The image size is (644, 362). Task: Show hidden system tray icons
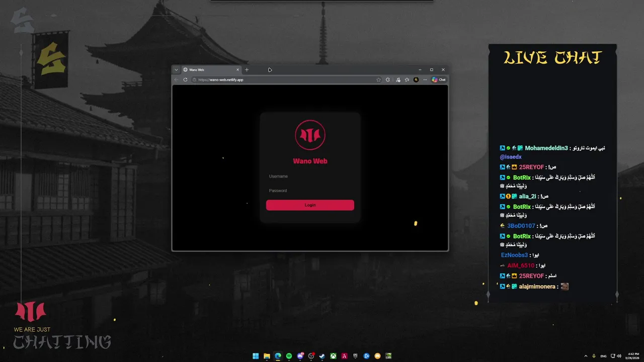[x=586, y=356]
